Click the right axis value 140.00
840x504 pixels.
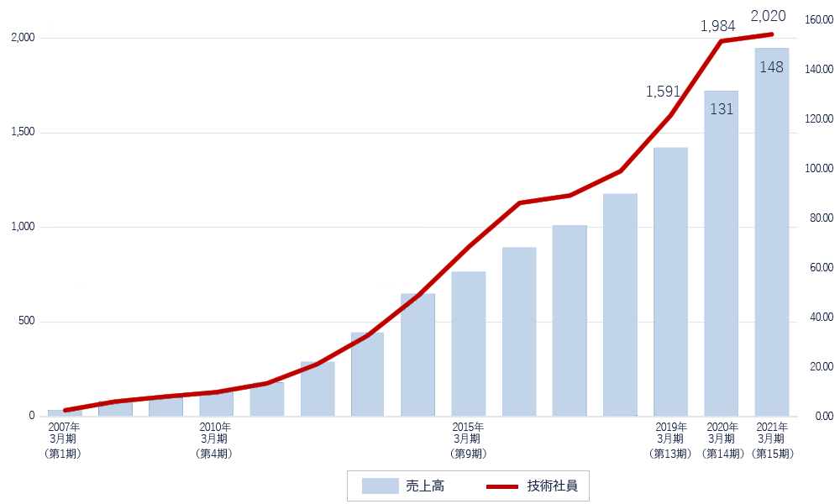point(819,69)
